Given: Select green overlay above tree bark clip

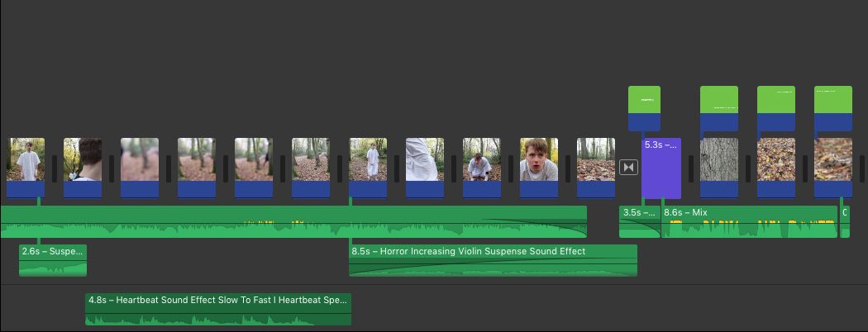Looking at the screenshot, I should (x=719, y=108).
